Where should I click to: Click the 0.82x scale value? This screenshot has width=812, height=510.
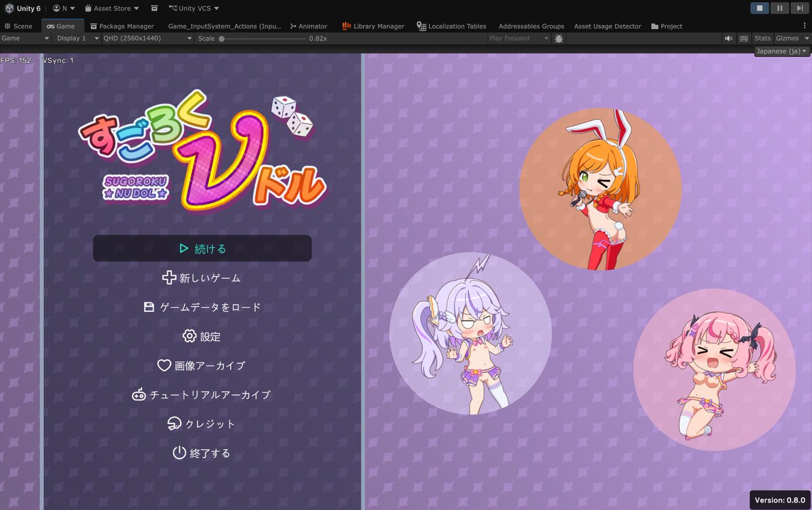click(x=318, y=39)
